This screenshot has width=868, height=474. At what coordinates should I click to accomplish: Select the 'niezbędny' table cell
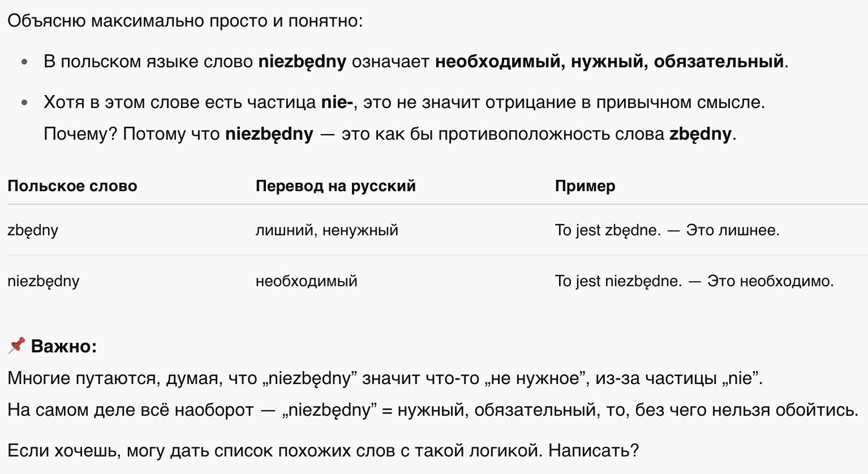[x=44, y=281]
